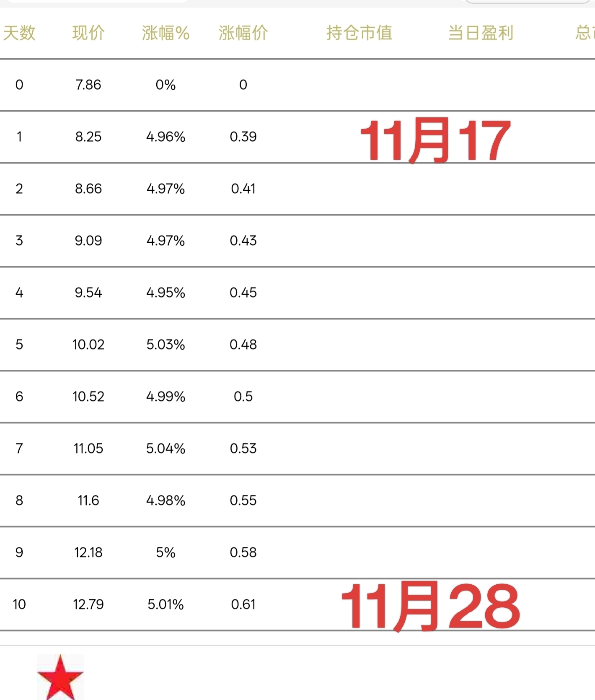Click the red star icon

coord(60,677)
